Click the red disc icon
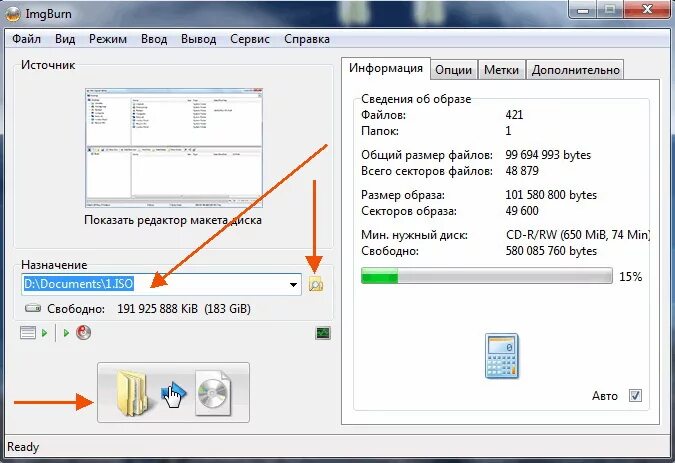The height and width of the screenshot is (463, 675). (x=84, y=333)
